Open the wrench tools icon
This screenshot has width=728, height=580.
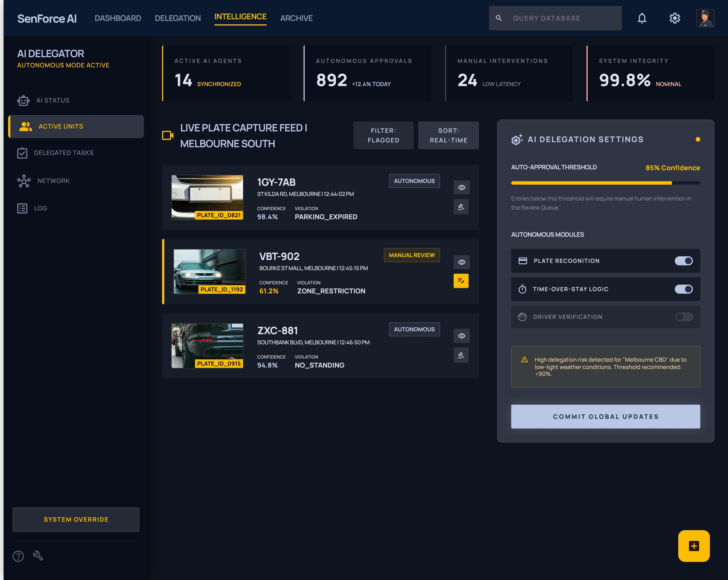pyautogui.click(x=38, y=555)
